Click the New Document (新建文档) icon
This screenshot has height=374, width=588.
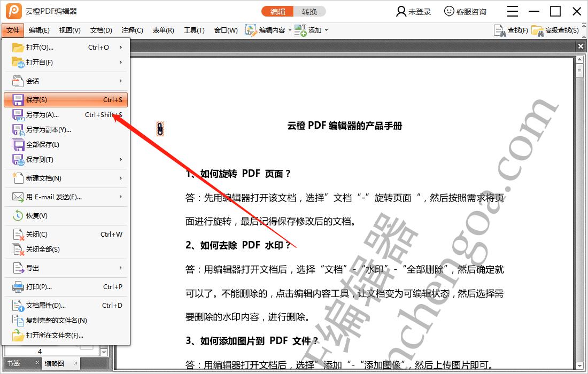tap(18, 178)
